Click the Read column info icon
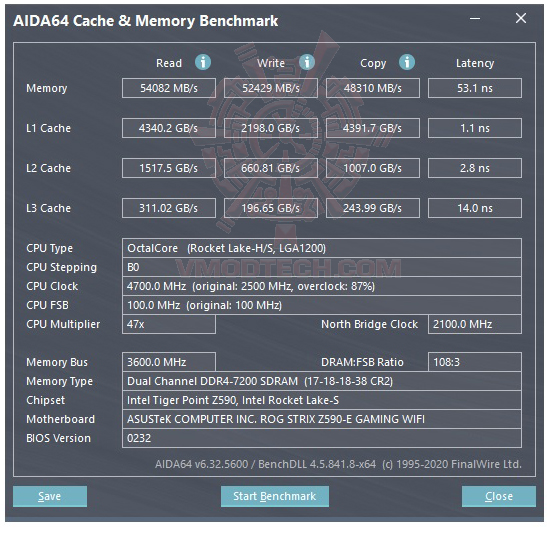 pos(203,62)
